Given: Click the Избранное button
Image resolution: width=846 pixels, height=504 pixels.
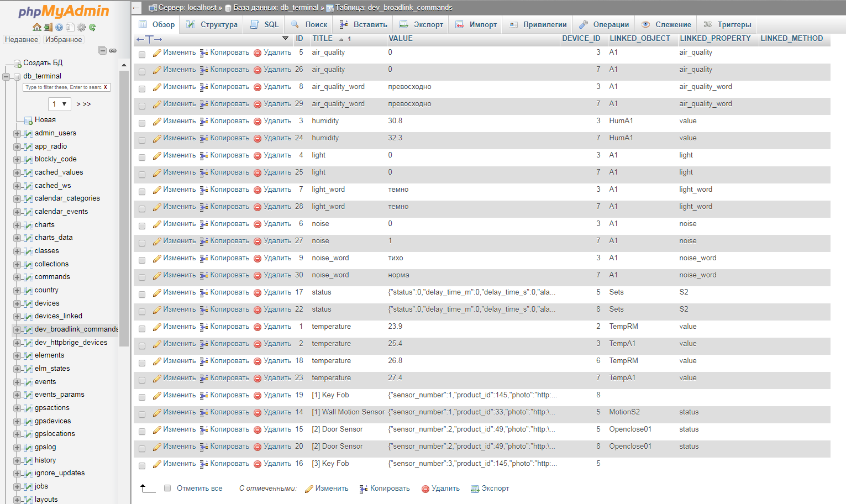Looking at the screenshot, I should (x=64, y=40).
